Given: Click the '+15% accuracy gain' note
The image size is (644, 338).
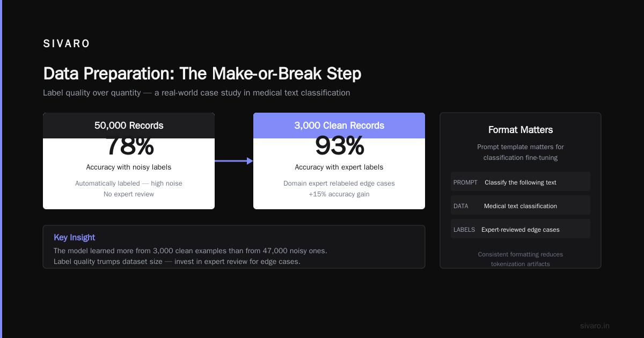Looking at the screenshot, I should [x=339, y=194].
